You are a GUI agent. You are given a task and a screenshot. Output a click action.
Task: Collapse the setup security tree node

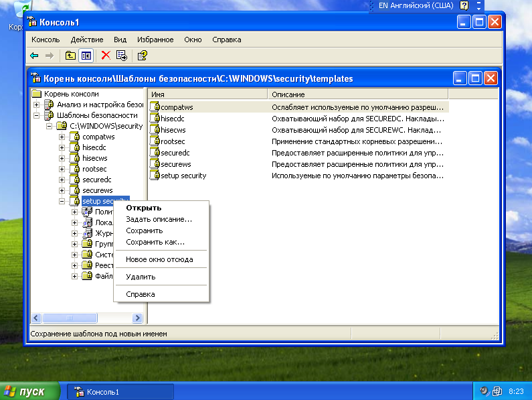tap(62, 201)
